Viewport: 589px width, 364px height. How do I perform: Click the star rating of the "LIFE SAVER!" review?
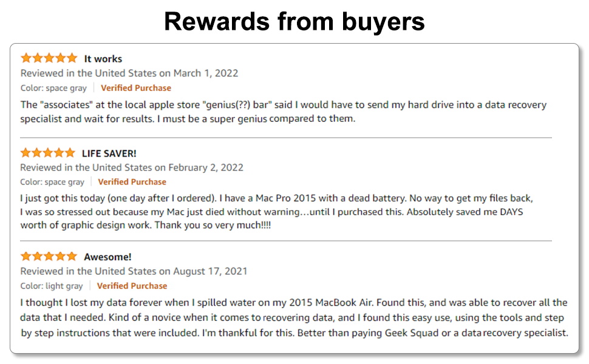click(48, 152)
